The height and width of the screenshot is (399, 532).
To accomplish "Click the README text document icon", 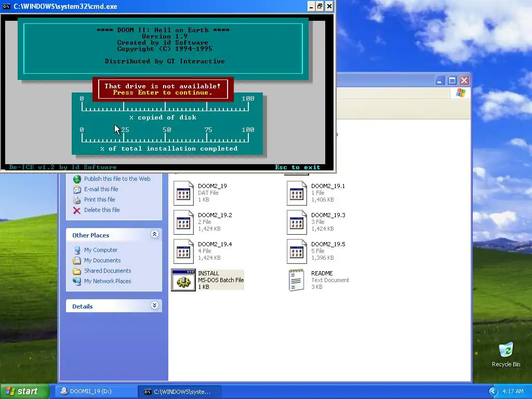I will click(296, 280).
